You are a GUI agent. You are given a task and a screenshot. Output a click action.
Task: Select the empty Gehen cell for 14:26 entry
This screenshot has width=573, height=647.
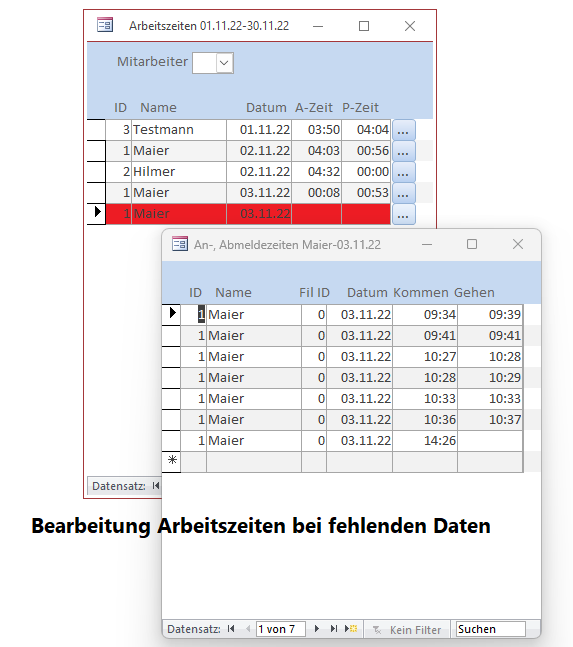coord(490,441)
